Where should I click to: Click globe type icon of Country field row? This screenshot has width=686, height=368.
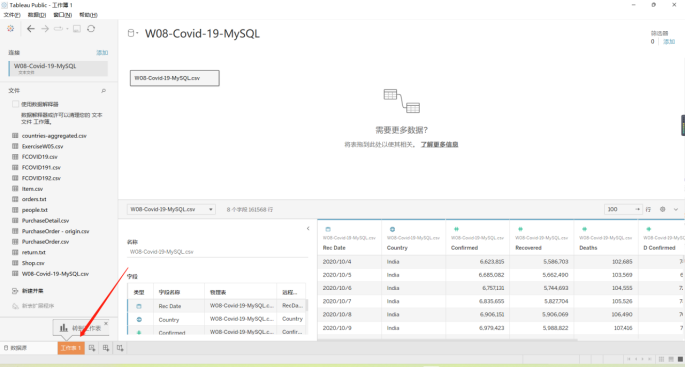139,320
